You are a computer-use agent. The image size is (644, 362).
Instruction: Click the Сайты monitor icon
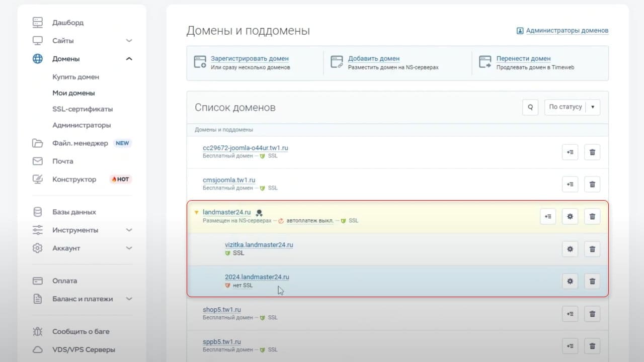(x=38, y=41)
